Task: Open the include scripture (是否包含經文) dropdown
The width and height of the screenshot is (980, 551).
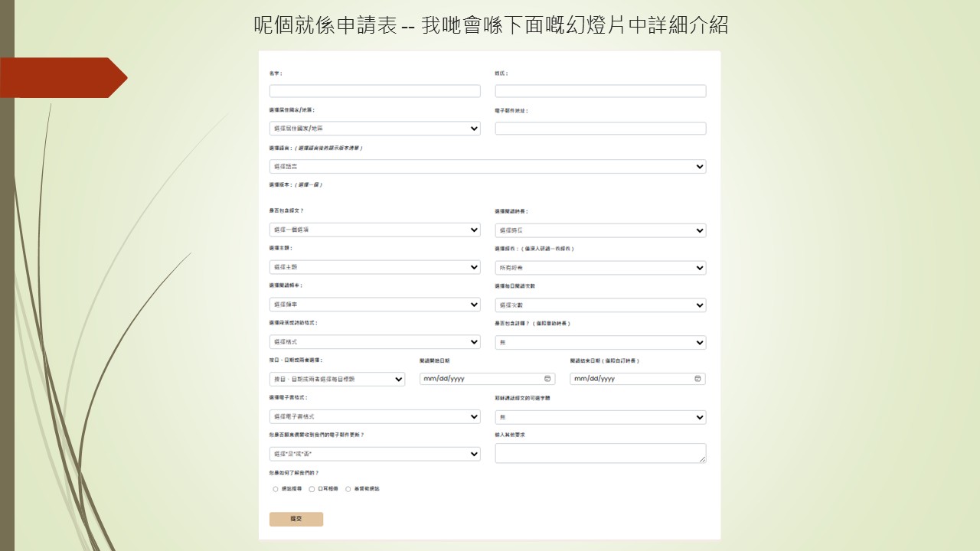Action: click(374, 230)
